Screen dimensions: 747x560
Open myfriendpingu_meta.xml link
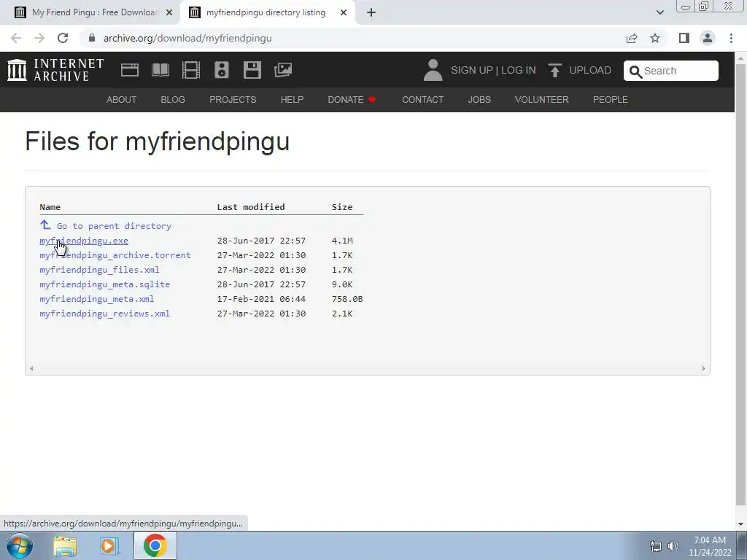click(97, 299)
